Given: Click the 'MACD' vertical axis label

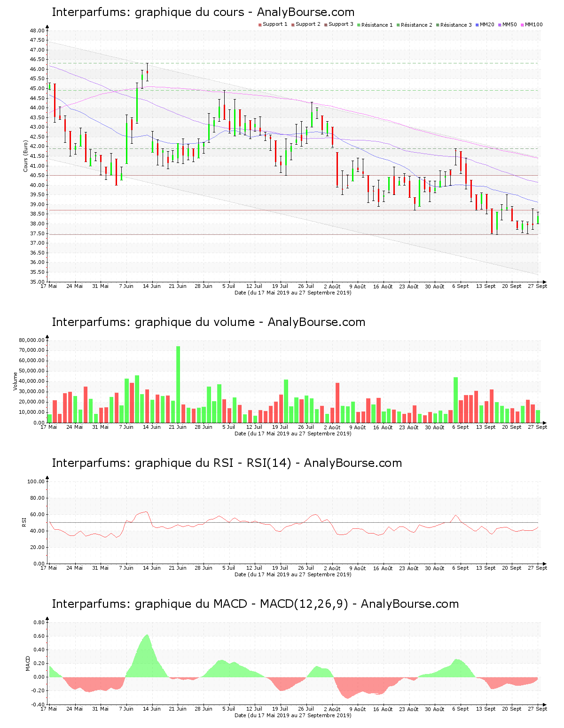Looking at the screenshot, I should pyautogui.click(x=28, y=663).
